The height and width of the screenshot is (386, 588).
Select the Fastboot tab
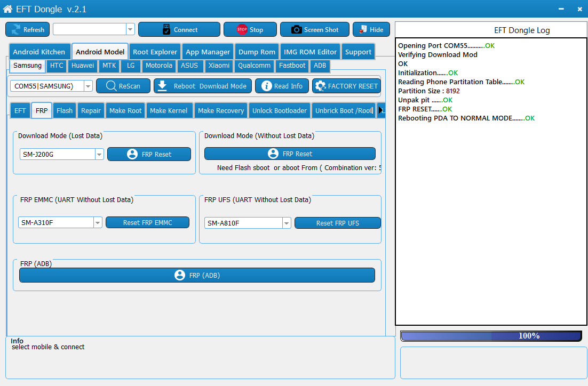pyautogui.click(x=292, y=65)
